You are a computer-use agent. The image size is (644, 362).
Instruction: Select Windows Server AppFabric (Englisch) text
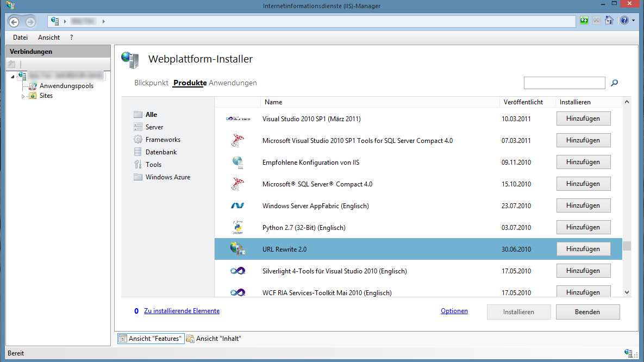[x=315, y=206]
